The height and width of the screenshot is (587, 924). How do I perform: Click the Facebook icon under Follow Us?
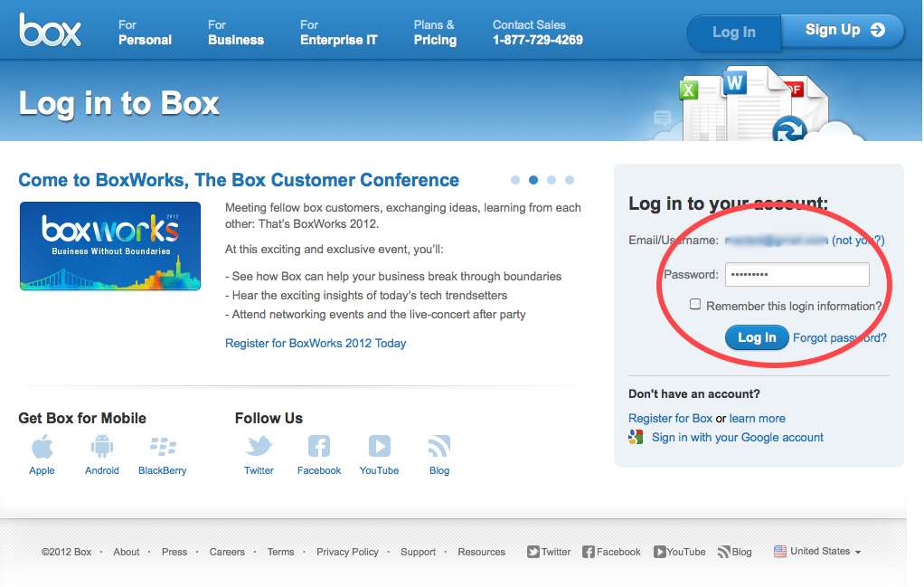(x=319, y=447)
